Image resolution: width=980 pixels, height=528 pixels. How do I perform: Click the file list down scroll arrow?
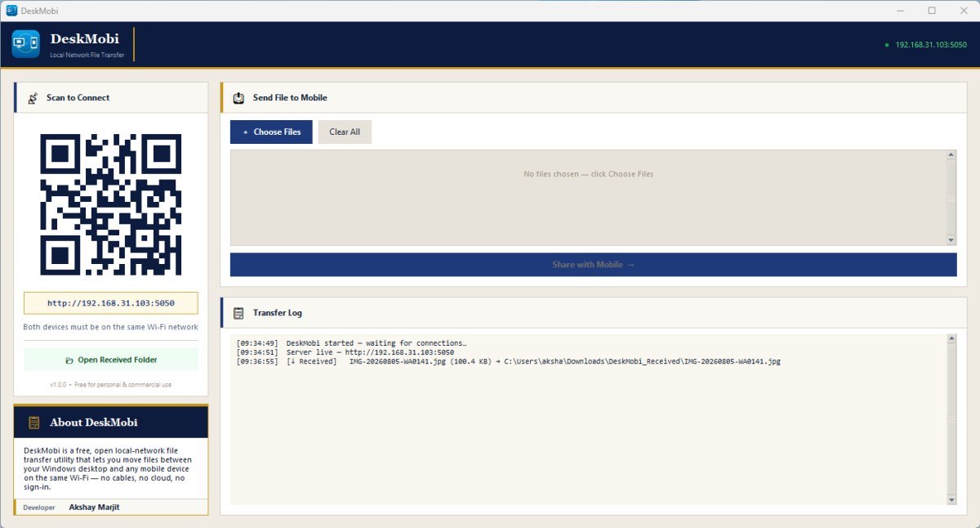tap(951, 240)
